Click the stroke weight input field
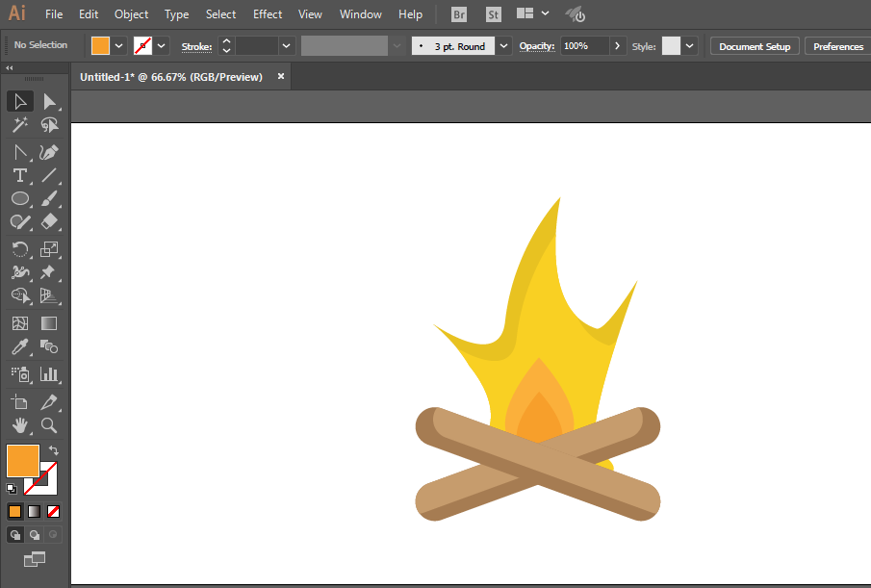Viewport: 871px width, 588px height. (x=256, y=46)
